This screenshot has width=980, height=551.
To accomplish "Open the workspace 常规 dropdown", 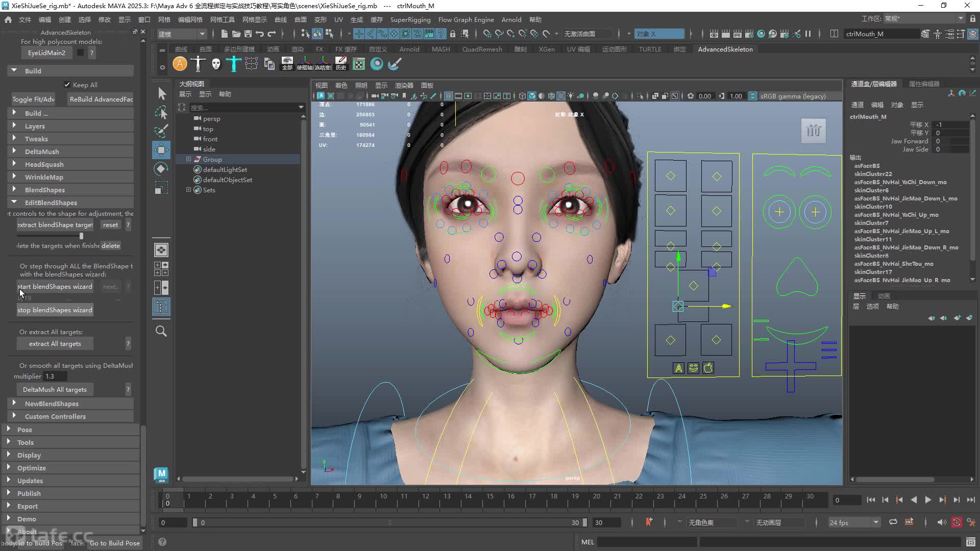I will click(924, 19).
